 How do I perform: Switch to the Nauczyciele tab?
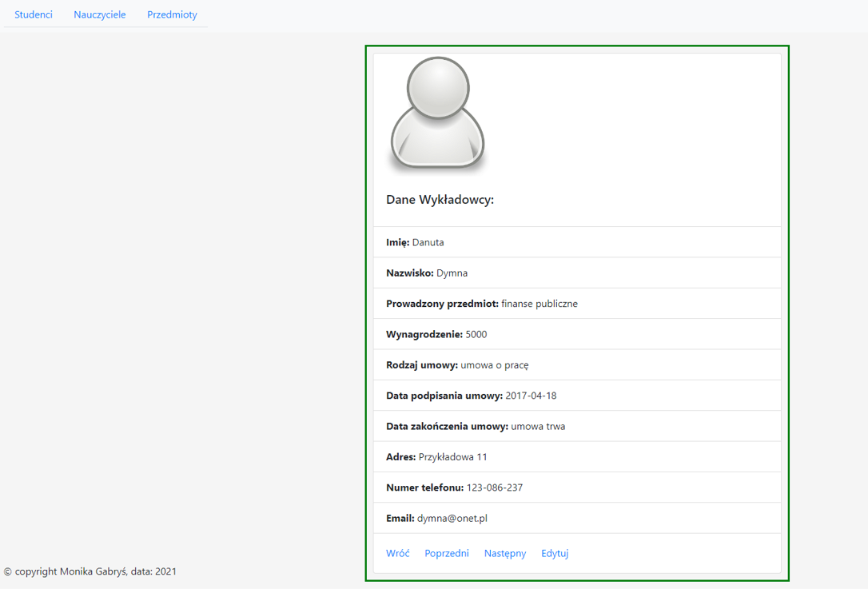click(99, 14)
